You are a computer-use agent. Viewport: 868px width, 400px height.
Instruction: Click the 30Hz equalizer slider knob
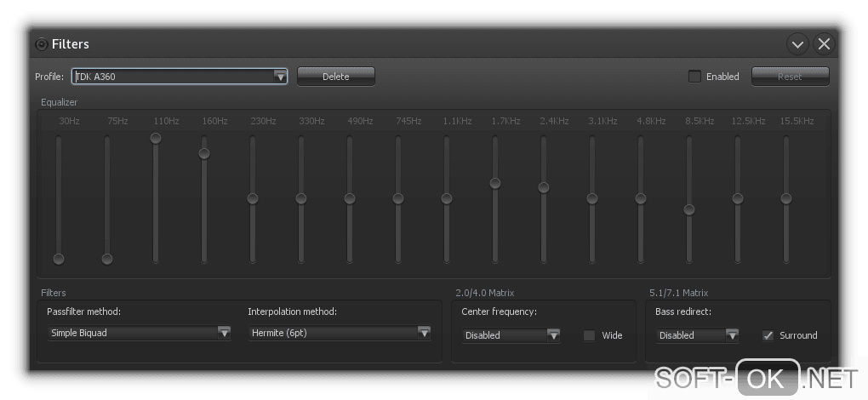click(x=59, y=259)
